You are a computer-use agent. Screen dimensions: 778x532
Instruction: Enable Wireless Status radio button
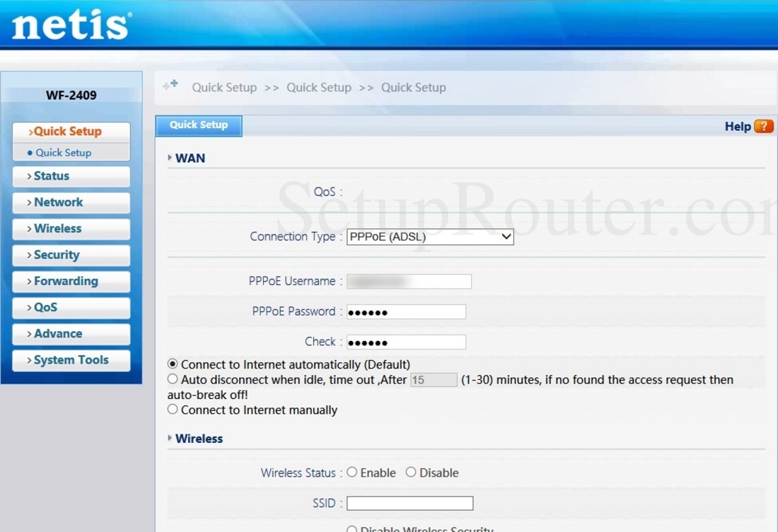[x=352, y=473]
